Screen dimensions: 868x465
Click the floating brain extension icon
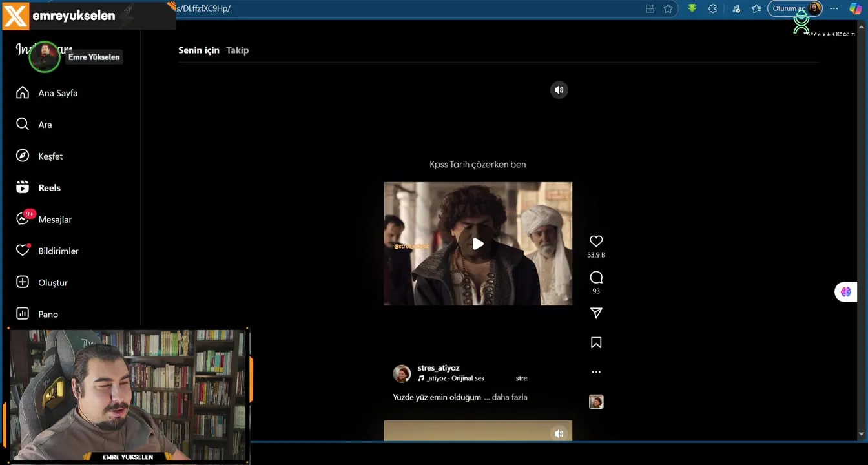[x=846, y=292]
